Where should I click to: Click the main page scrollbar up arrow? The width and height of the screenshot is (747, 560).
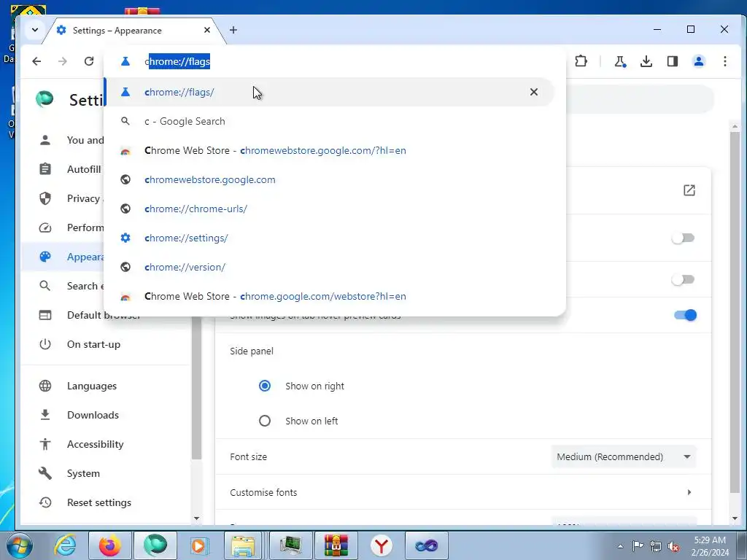tap(735, 126)
